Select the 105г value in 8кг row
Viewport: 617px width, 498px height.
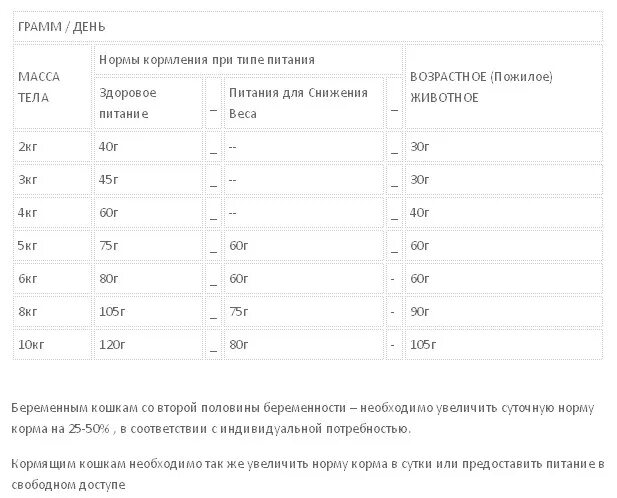(148, 312)
